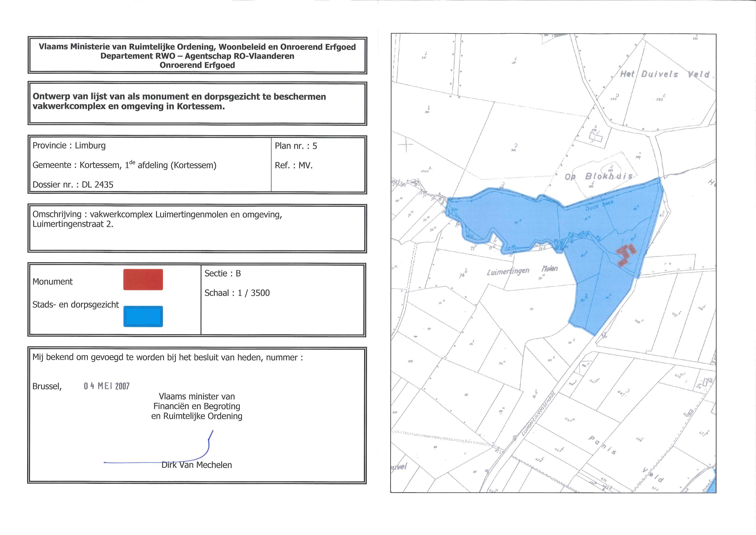
Task: Click the red Monument legend swatch
Action: click(x=143, y=279)
